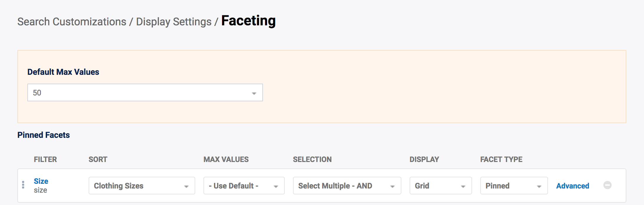Go to Search Customizations breadcrumb
The image size is (644, 205).
pos(72,22)
